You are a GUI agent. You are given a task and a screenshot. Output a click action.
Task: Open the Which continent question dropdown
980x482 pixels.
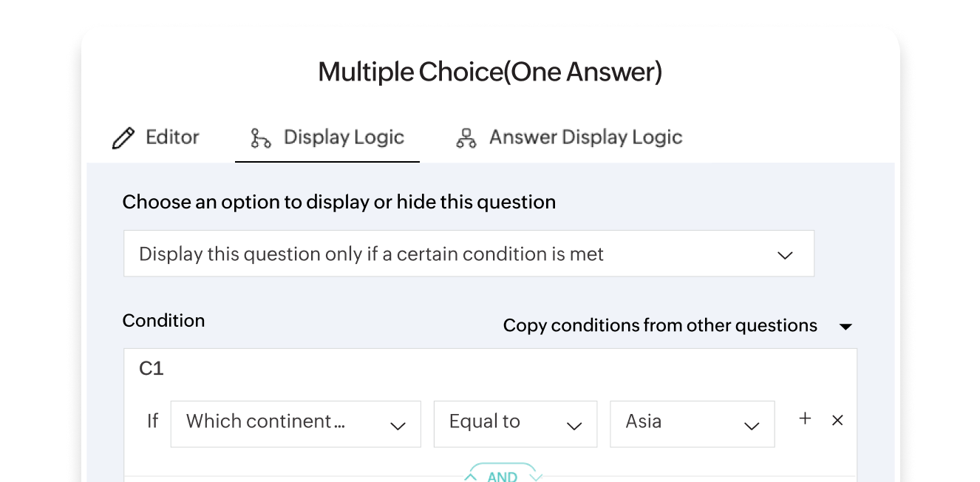tap(296, 424)
